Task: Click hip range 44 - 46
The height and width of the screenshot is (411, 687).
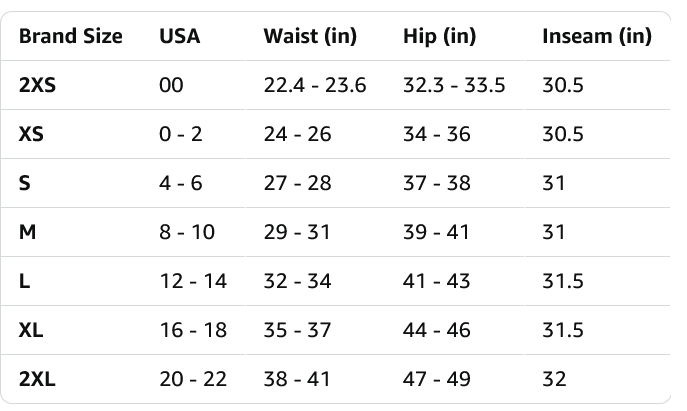Action: tap(436, 330)
